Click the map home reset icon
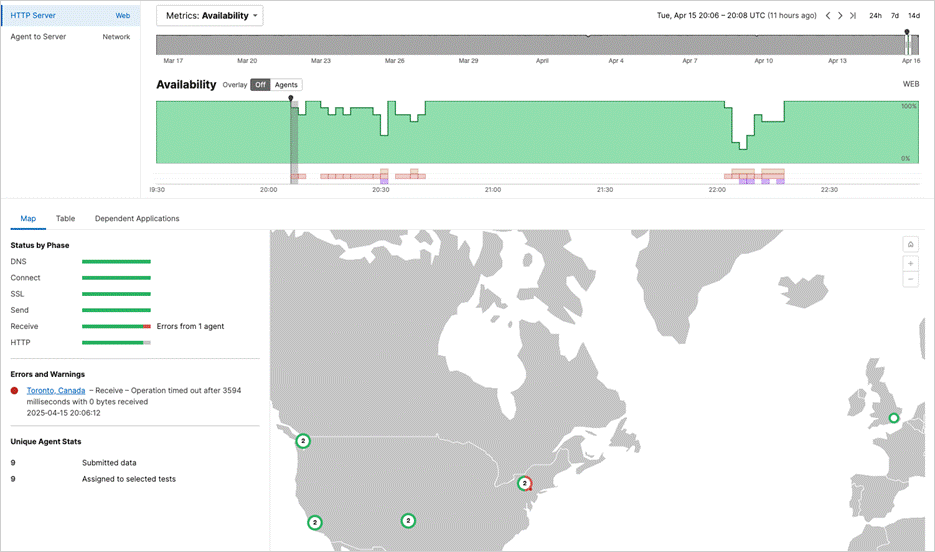This screenshot has height=552, width=935. 910,244
